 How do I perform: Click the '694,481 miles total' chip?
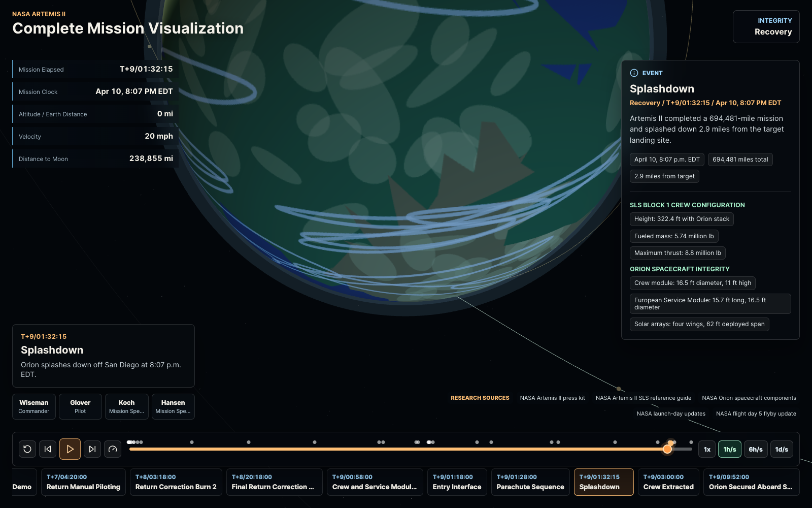[740, 160]
